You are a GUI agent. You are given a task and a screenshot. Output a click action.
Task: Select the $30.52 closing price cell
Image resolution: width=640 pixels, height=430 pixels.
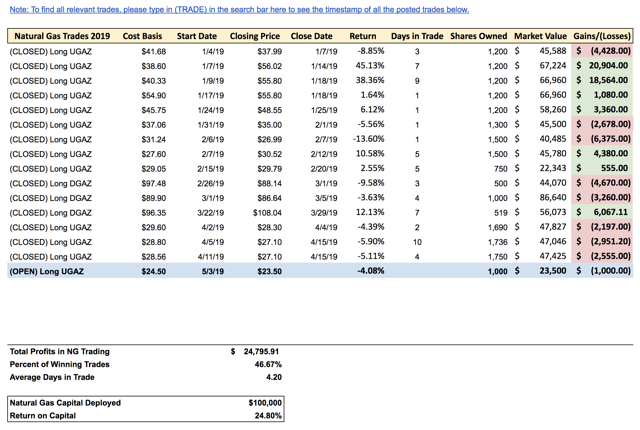pyautogui.click(x=269, y=154)
